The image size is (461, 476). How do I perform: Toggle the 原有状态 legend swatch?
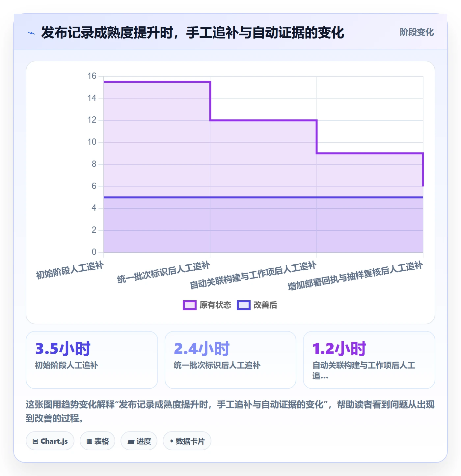(190, 305)
